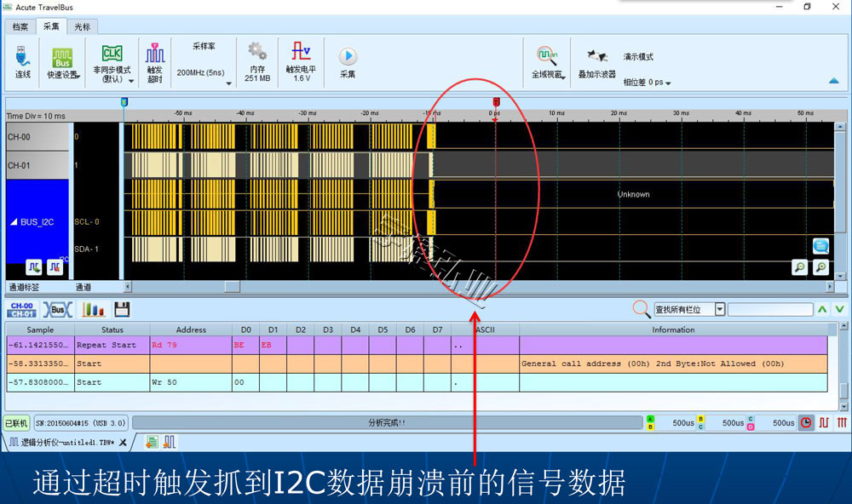Zoom in with the right magnifier icon
This screenshot has height=504, width=852.
[821, 267]
